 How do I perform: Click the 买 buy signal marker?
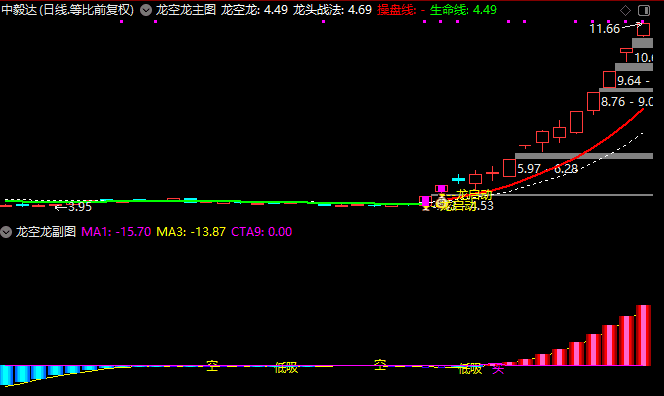coord(498,368)
